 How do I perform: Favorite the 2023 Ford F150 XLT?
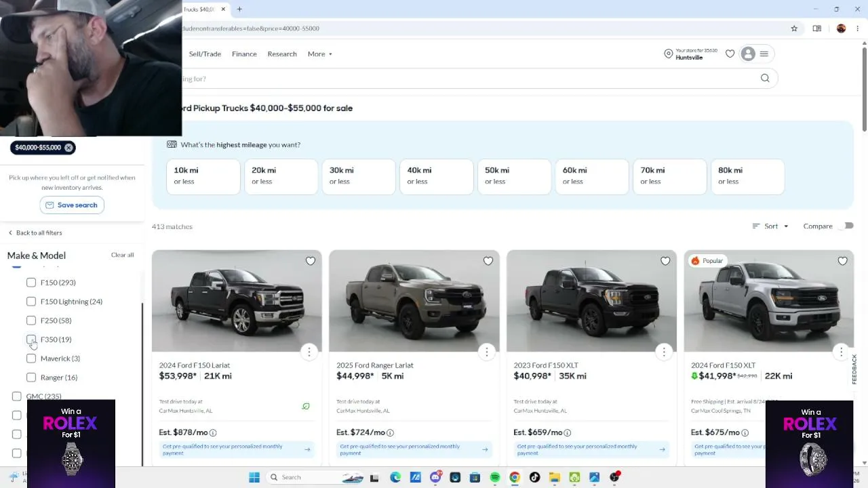click(665, 261)
